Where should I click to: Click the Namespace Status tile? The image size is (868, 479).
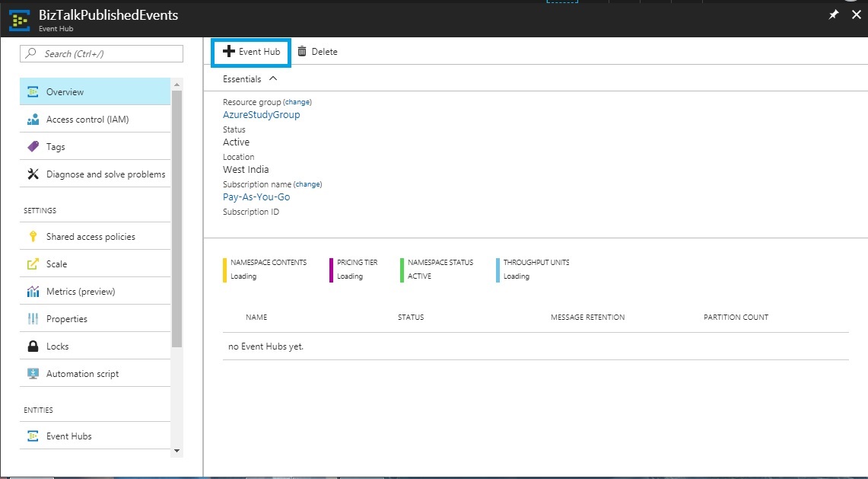click(437, 270)
